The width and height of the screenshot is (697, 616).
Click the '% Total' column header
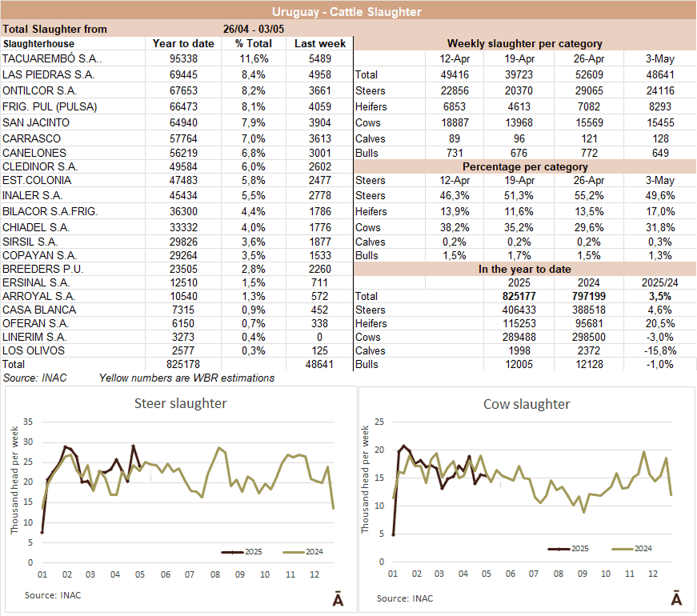(x=254, y=43)
